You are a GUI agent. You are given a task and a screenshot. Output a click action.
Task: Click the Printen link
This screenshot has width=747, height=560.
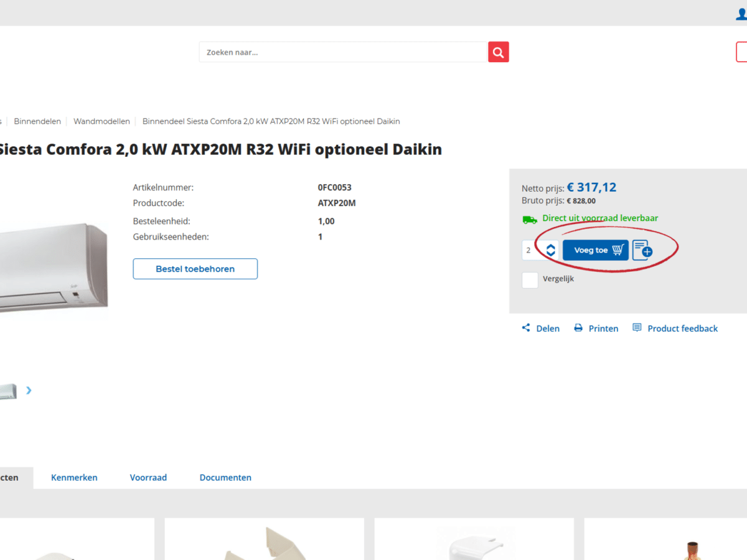(x=604, y=329)
